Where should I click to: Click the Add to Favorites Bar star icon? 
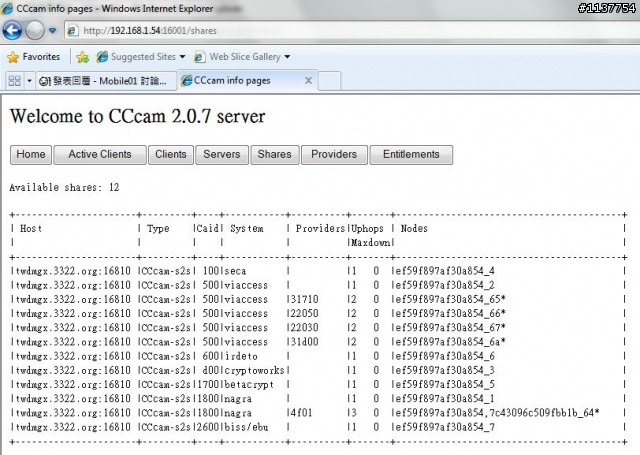tap(82, 57)
